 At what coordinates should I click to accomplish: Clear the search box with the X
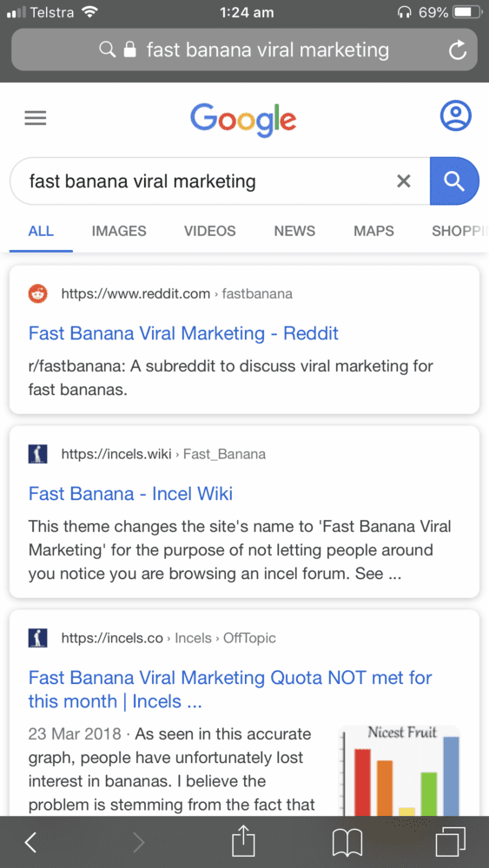[x=404, y=181]
